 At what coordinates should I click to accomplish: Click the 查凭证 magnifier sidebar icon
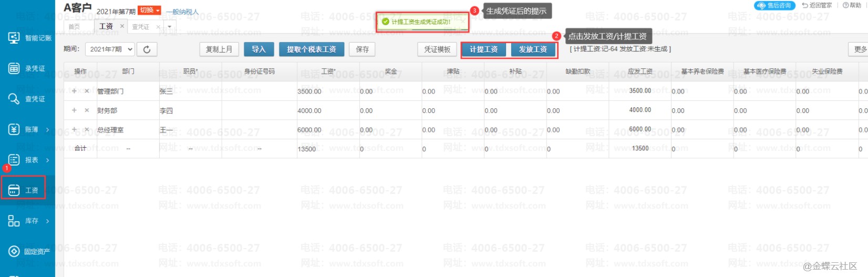[14, 99]
